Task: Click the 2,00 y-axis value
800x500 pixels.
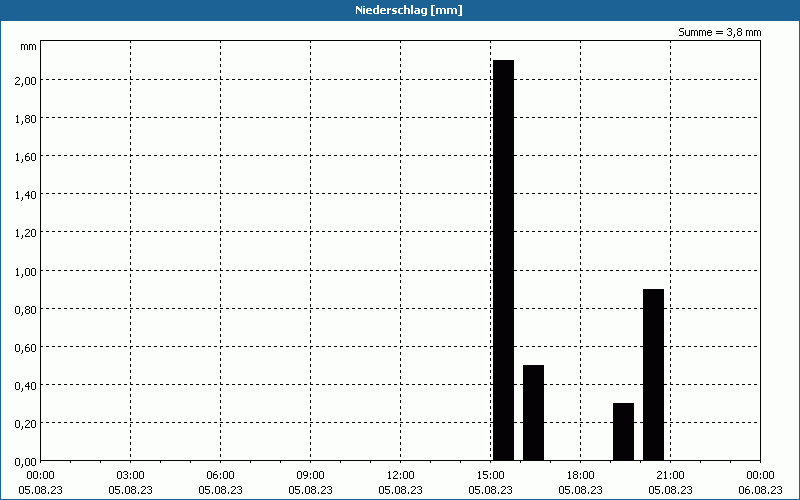Action: [26, 81]
